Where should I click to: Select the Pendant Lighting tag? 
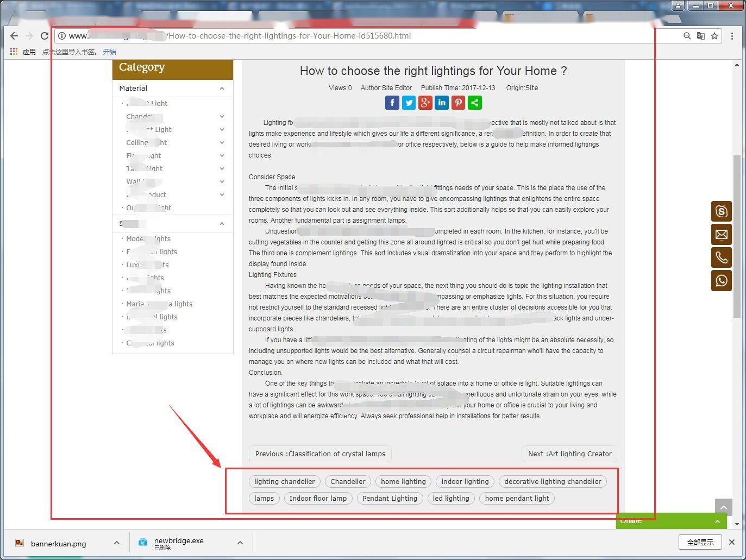390,499
